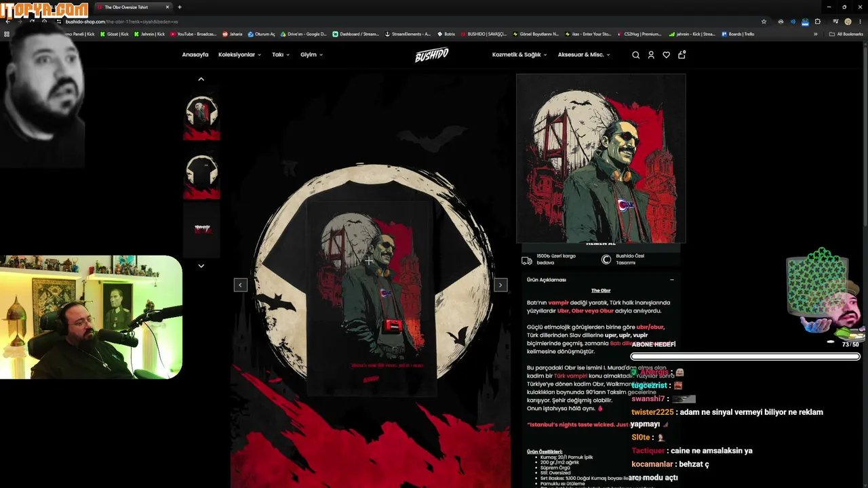Image resolution: width=868 pixels, height=488 pixels.
Task: Expand the Takı dropdown menu
Action: click(x=281, y=55)
